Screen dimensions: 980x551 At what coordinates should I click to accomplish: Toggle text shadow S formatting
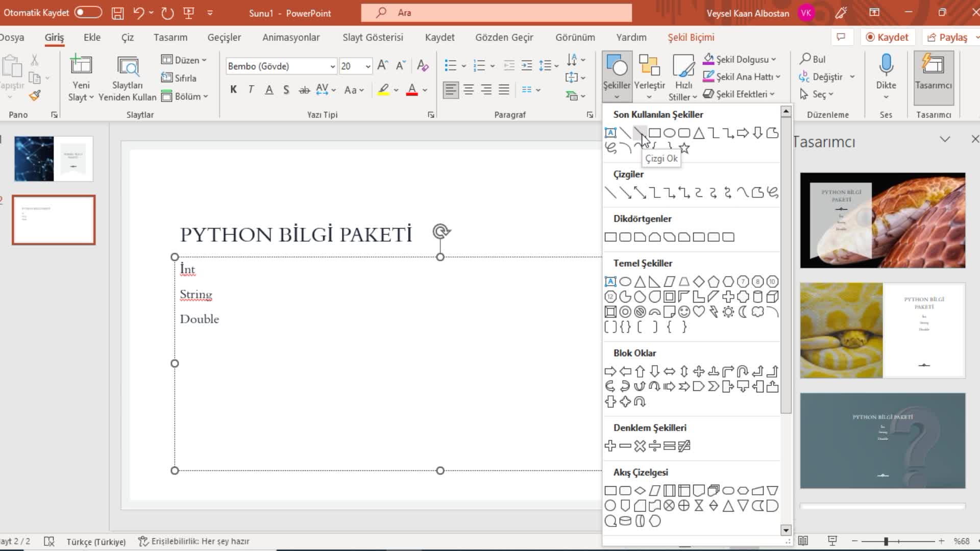(x=286, y=90)
